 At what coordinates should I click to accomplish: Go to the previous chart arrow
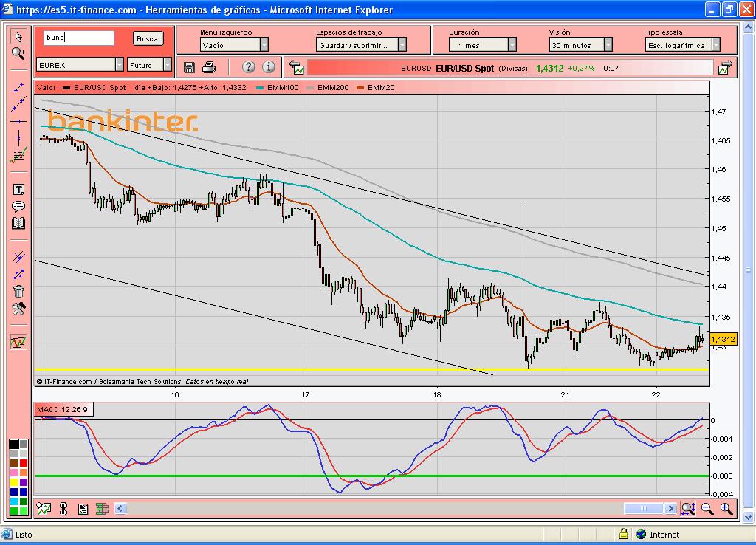coord(297,68)
